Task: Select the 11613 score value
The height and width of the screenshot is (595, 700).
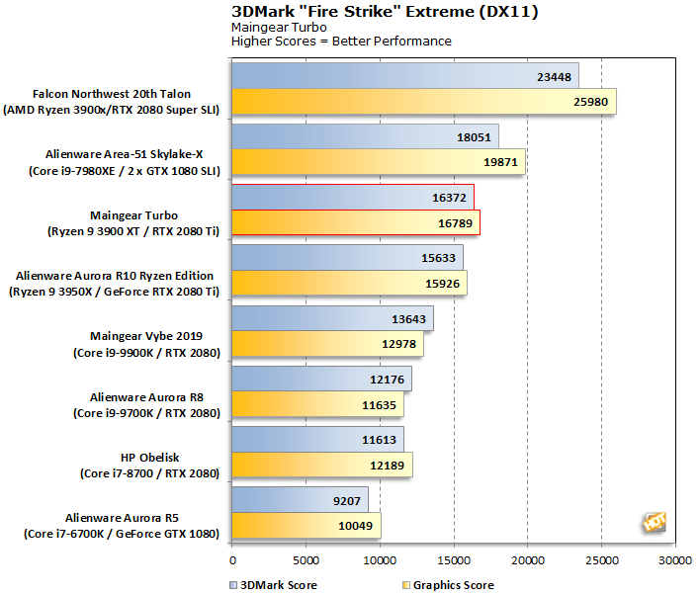Action: (x=379, y=440)
